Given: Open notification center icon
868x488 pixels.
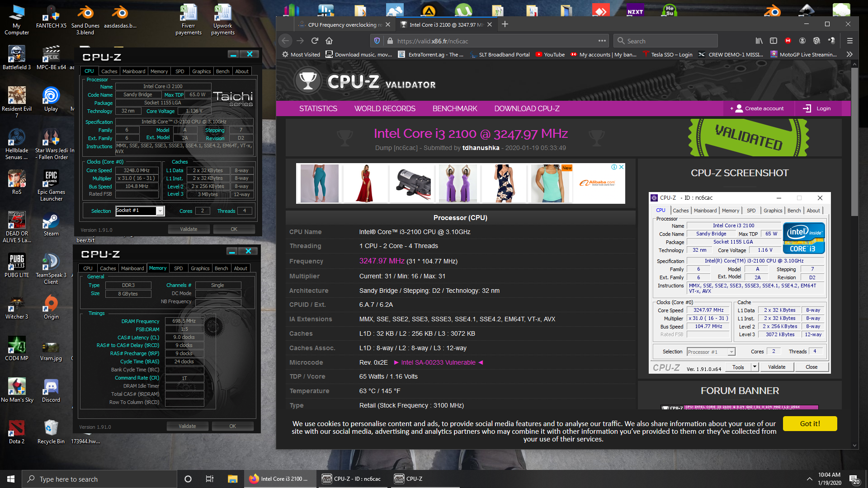Looking at the screenshot, I should click(x=854, y=479).
